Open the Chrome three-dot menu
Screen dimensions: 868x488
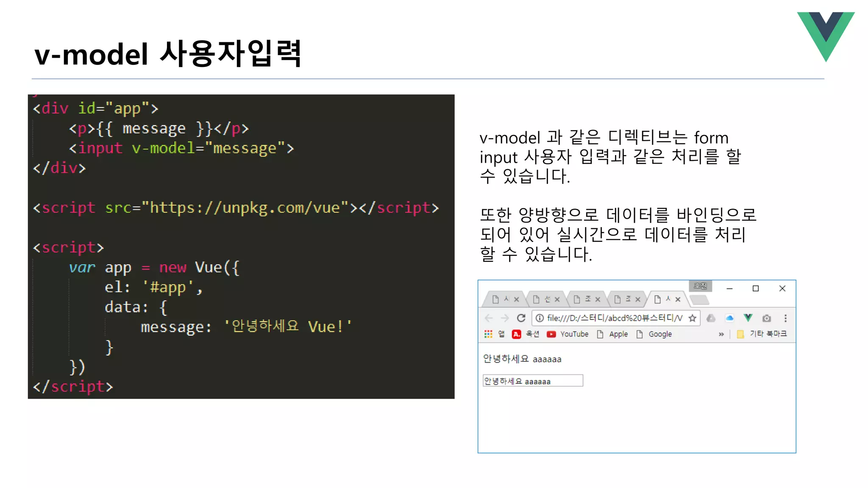click(x=785, y=318)
